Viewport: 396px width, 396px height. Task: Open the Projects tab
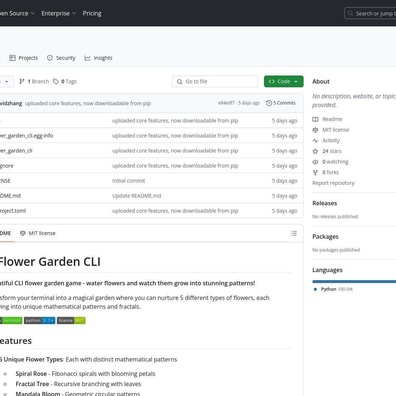click(x=24, y=58)
